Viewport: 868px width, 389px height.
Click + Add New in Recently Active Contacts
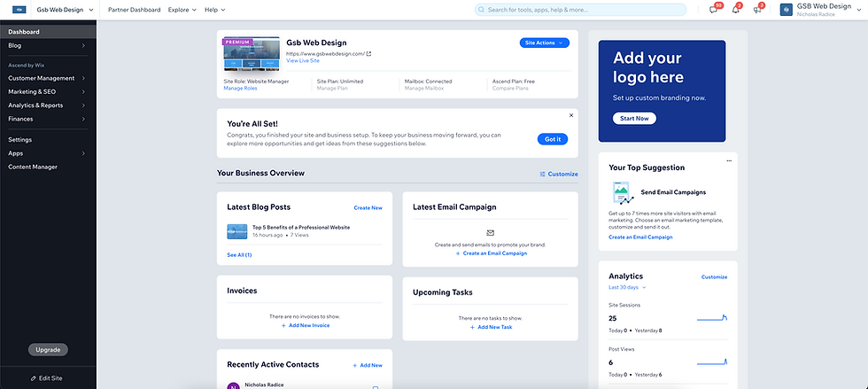click(x=368, y=365)
